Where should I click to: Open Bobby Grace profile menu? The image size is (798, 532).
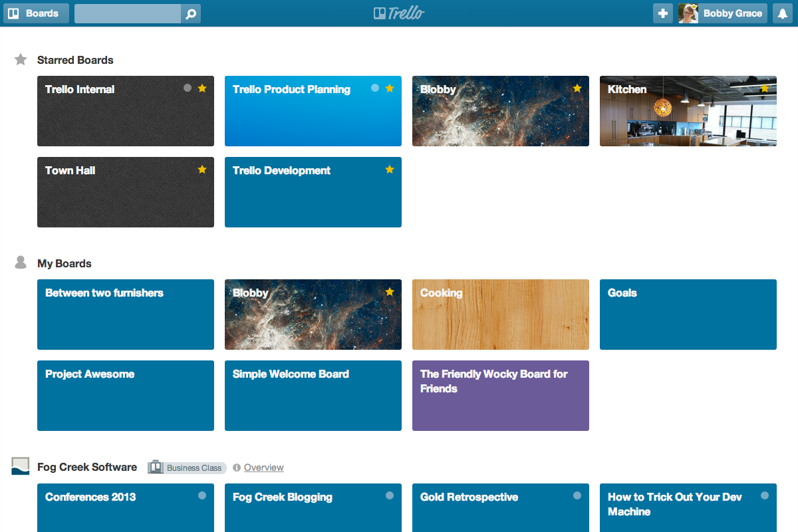[723, 13]
